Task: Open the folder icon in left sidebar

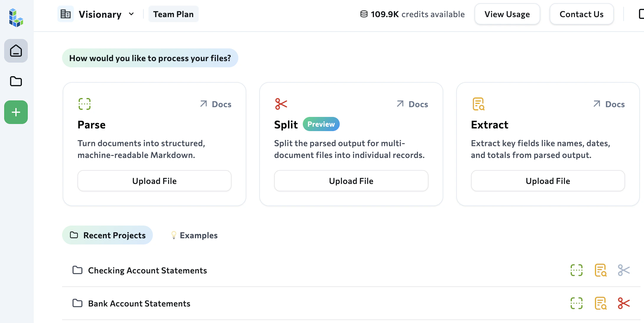Action: coord(16,81)
